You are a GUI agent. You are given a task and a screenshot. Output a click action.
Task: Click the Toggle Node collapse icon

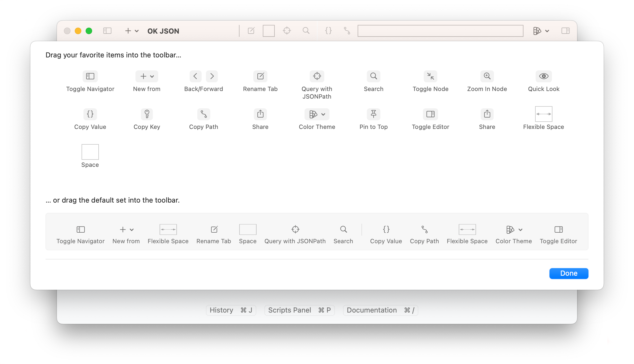430,76
